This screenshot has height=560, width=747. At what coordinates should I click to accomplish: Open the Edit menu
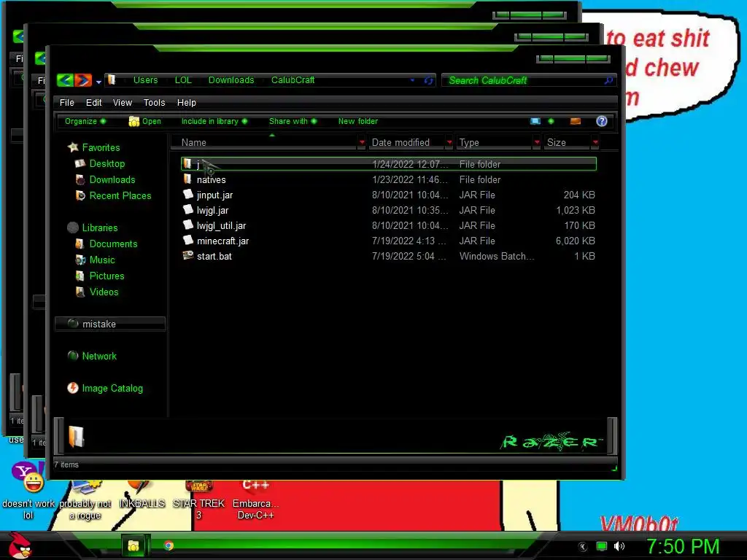coord(94,102)
